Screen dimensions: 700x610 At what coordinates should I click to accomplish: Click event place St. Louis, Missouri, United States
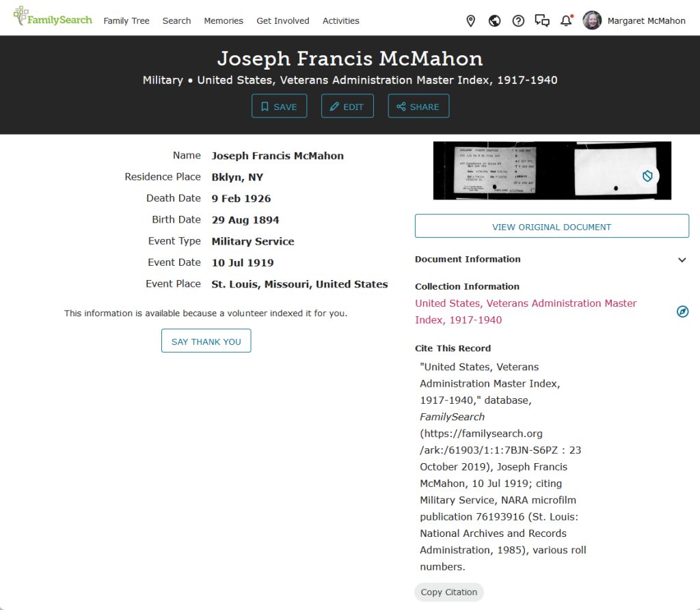[x=299, y=284]
